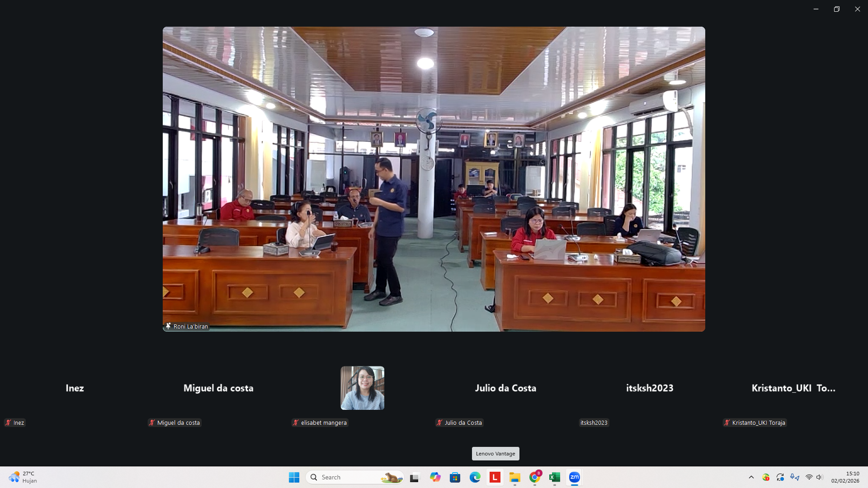Click the speaker volume icon in tray
The image size is (868, 488).
click(820, 477)
